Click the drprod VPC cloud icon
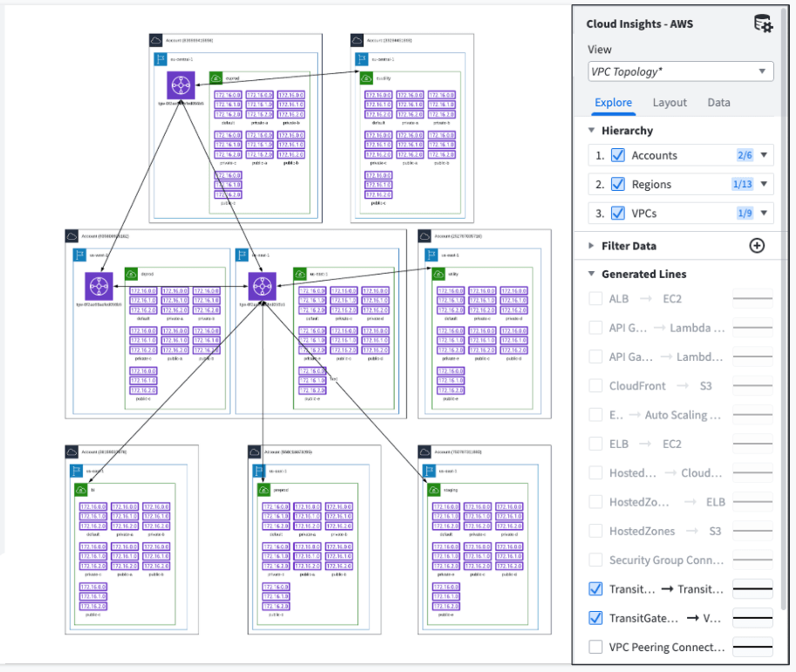The height and width of the screenshot is (672, 796). tap(132, 274)
